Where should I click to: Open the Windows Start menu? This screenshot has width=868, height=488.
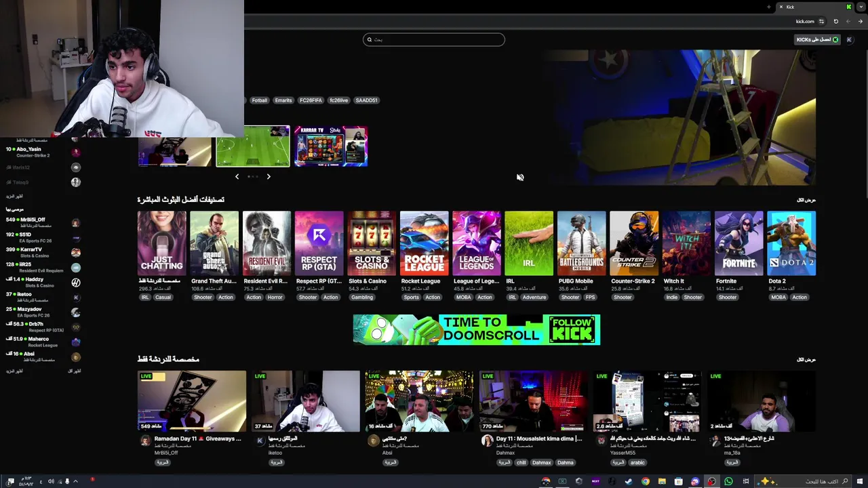click(x=861, y=481)
